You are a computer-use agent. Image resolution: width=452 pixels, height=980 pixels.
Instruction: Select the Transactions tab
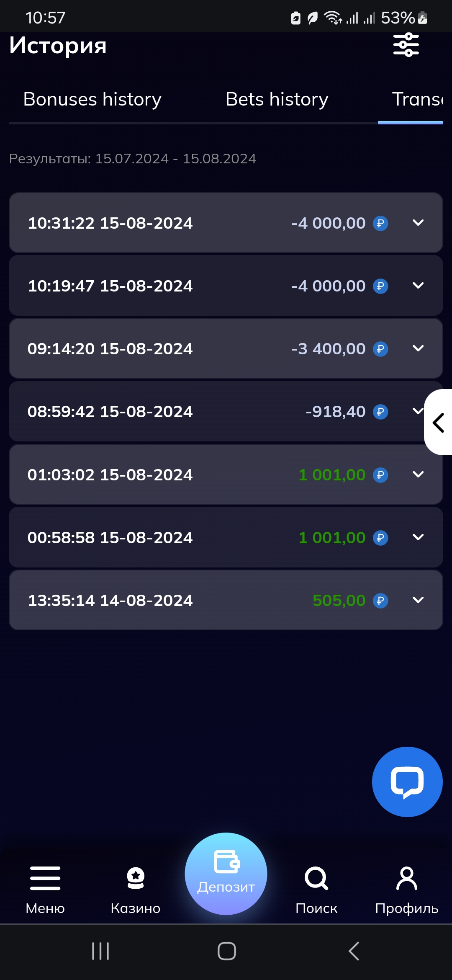tap(417, 100)
